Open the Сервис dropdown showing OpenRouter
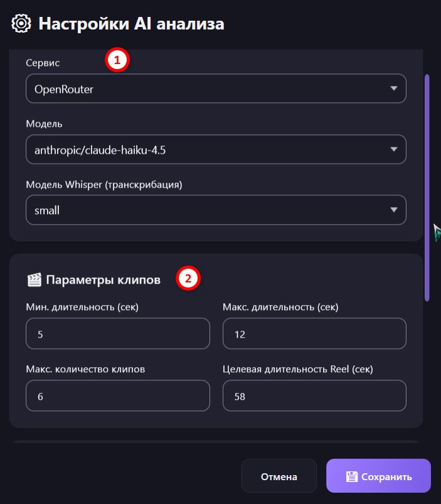Image resolution: width=441 pixels, height=504 pixels. click(x=216, y=88)
